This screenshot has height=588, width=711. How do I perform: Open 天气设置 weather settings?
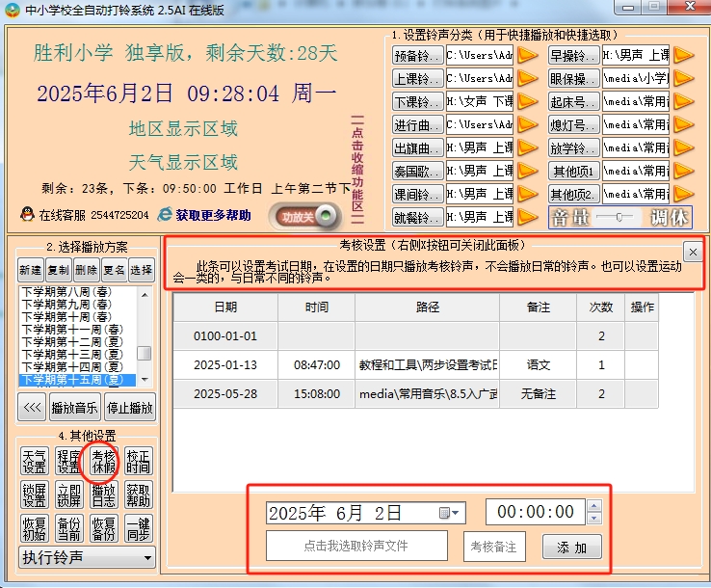35,461
